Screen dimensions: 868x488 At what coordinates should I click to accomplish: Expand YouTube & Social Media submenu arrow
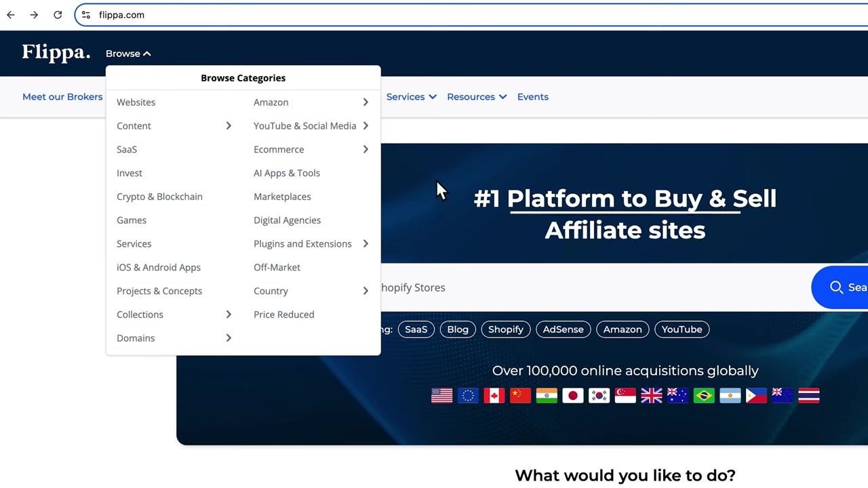(x=366, y=126)
